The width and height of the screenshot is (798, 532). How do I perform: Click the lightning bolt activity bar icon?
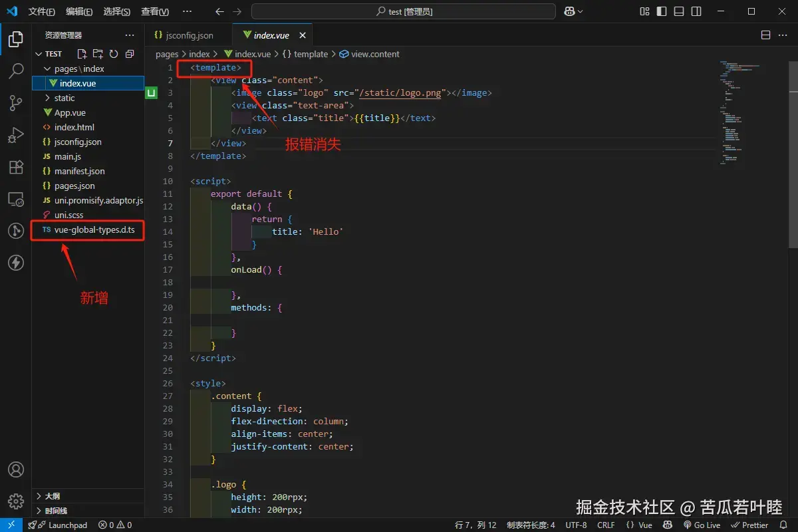(x=16, y=263)
